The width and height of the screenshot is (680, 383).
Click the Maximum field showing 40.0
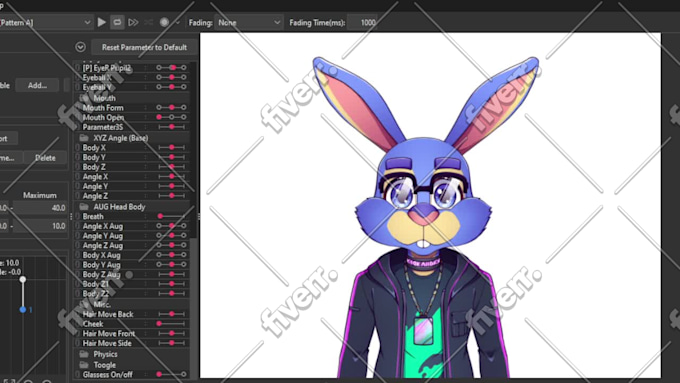(39, 208)
